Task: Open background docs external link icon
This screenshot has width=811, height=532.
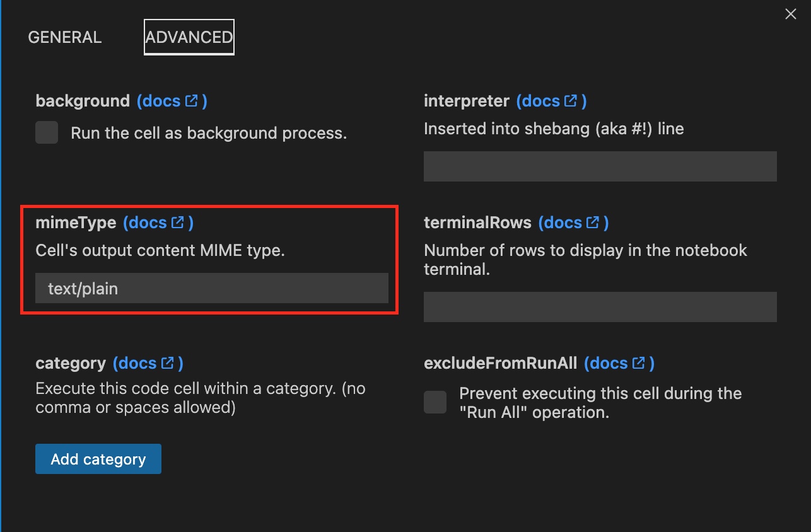Action: pyautogui.click(x=191, y=101)
